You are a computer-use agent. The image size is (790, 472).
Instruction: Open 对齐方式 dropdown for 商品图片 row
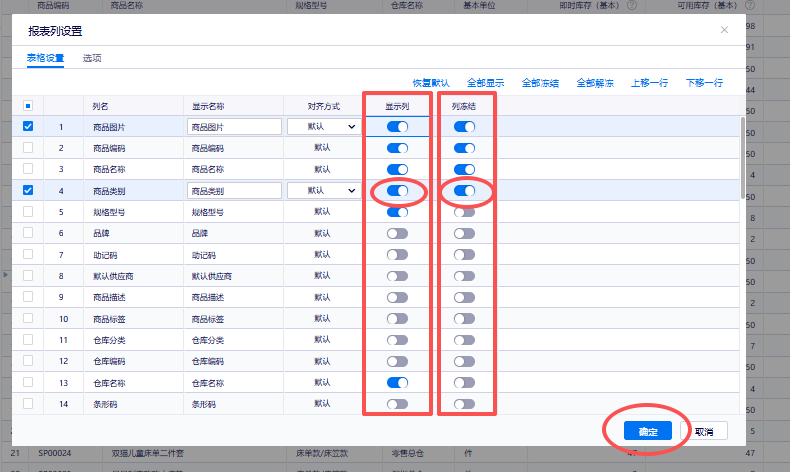tap(323, 127)
